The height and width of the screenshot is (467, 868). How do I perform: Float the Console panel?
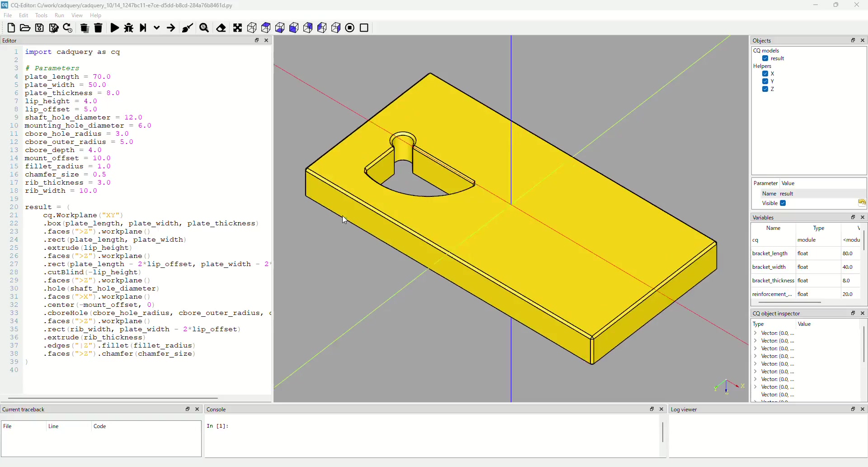coord(652,409)
